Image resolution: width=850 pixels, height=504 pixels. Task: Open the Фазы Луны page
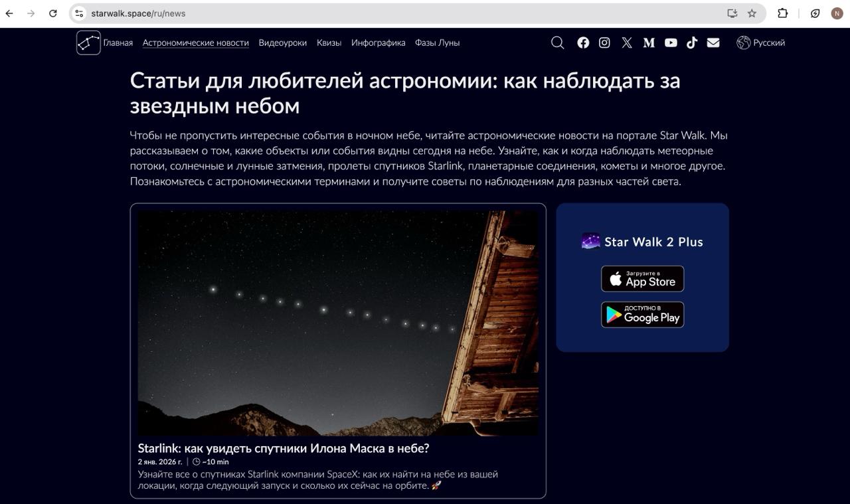pyautogui.click(x=437, y=42)
